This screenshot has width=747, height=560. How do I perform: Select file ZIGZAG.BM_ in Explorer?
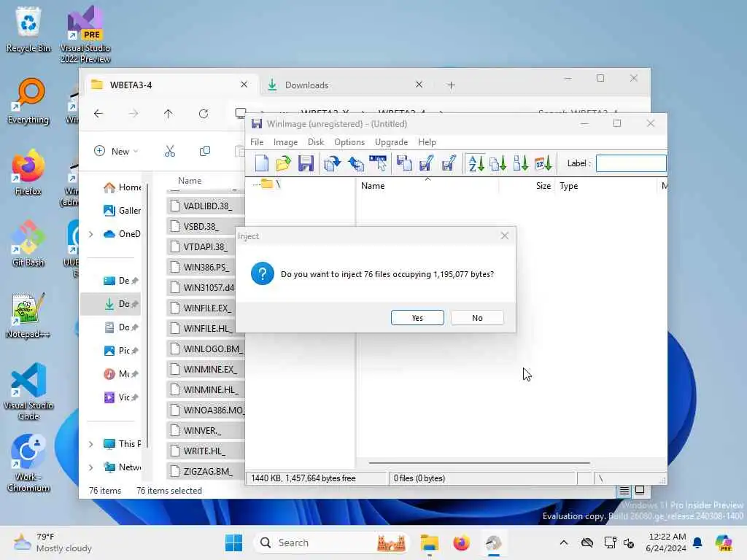click(x=206, y=471)
